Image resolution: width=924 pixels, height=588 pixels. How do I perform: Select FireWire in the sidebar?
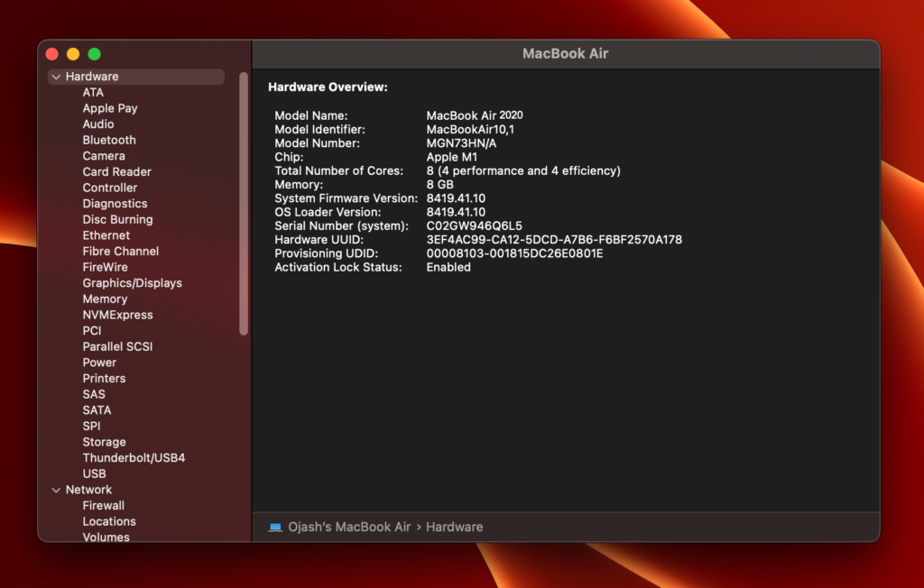coord(105,268)
